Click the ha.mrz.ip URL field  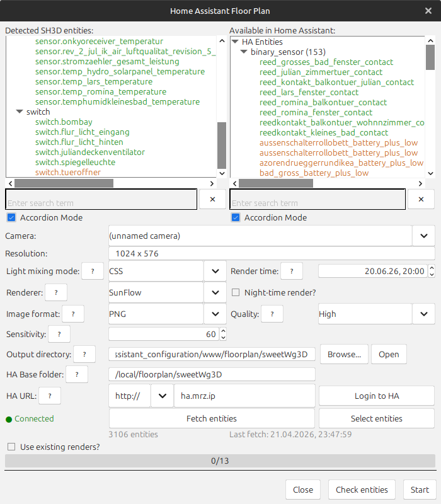pyautogui.click(x=244, y=396)
